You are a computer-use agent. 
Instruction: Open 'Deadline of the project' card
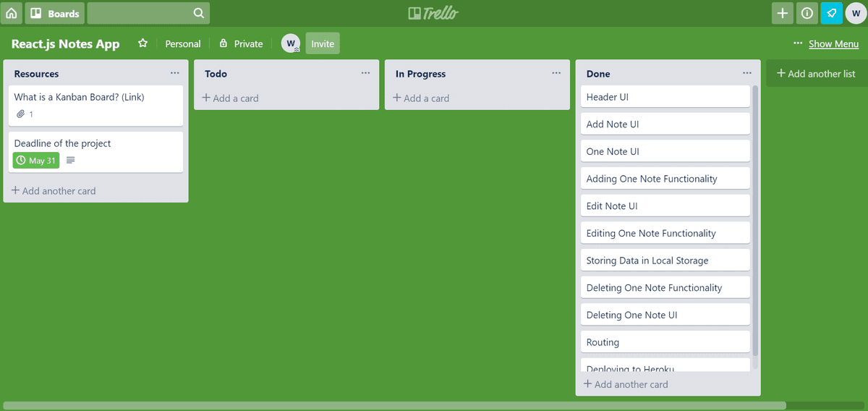(x=96, y=151)
